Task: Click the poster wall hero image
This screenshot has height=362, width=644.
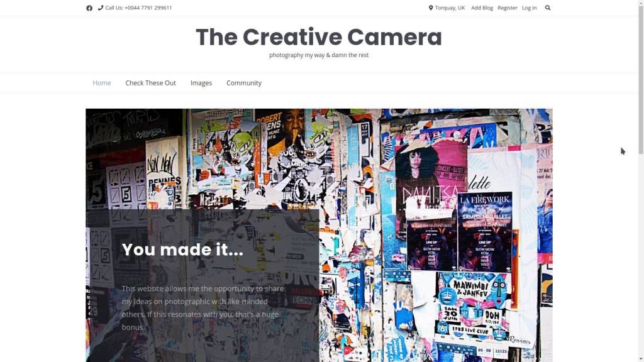Action: [x=435, y=235]
